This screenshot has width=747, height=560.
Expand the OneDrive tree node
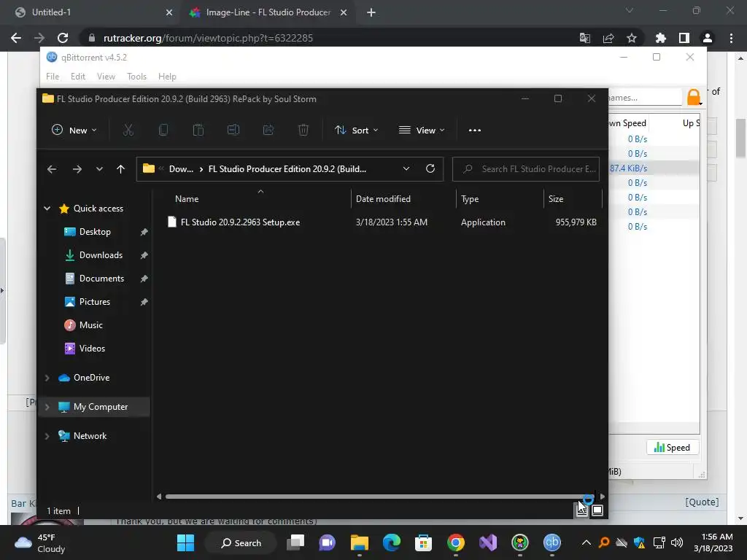pyautogui.click(x=47, y=378)
